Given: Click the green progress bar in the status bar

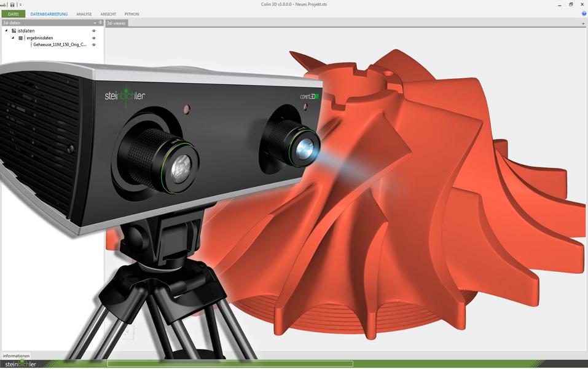Looking at the screenshot, I should coord(230,363).
